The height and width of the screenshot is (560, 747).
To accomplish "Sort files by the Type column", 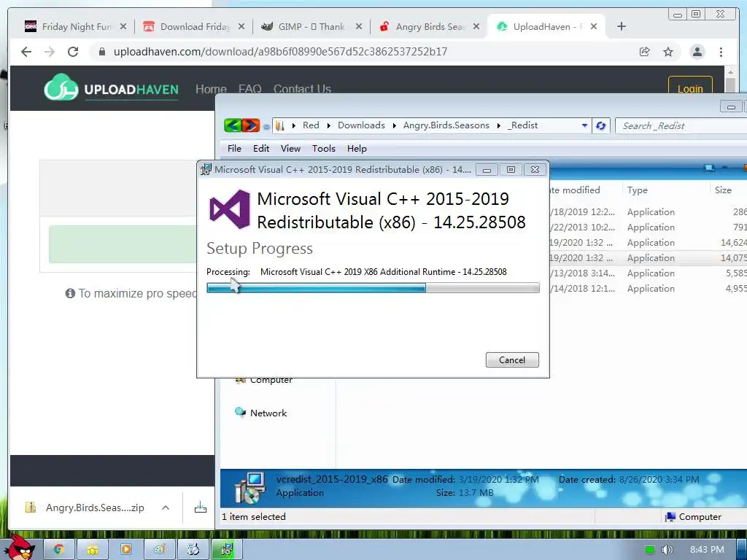I will coord(665,190).
